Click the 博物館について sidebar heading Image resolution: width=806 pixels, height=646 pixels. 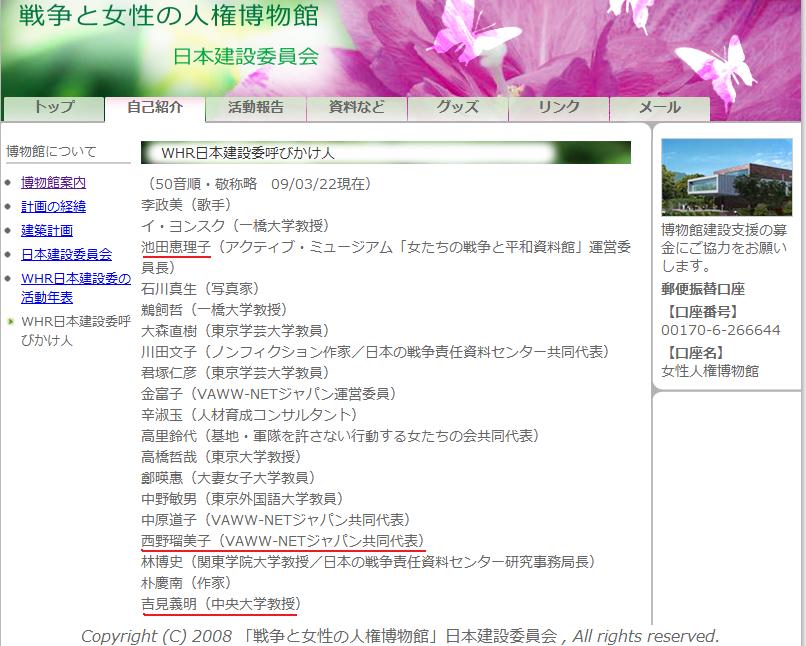pos(51,152)
